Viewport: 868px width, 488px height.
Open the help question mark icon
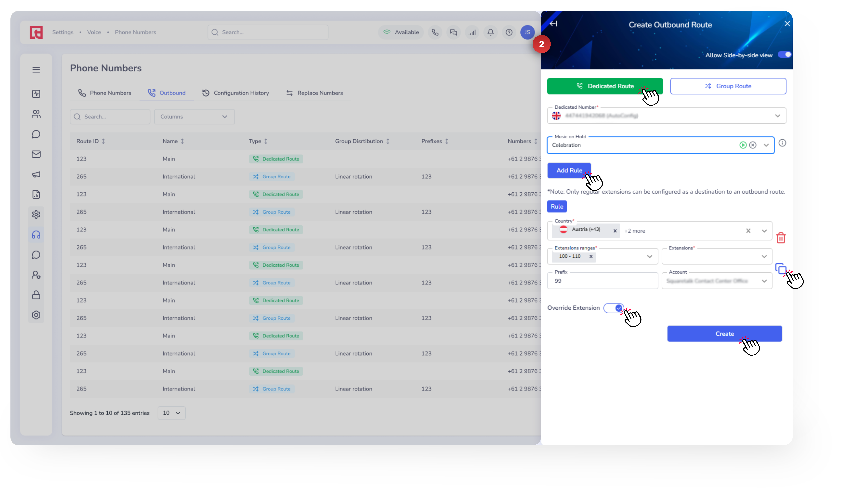(509, 32)
